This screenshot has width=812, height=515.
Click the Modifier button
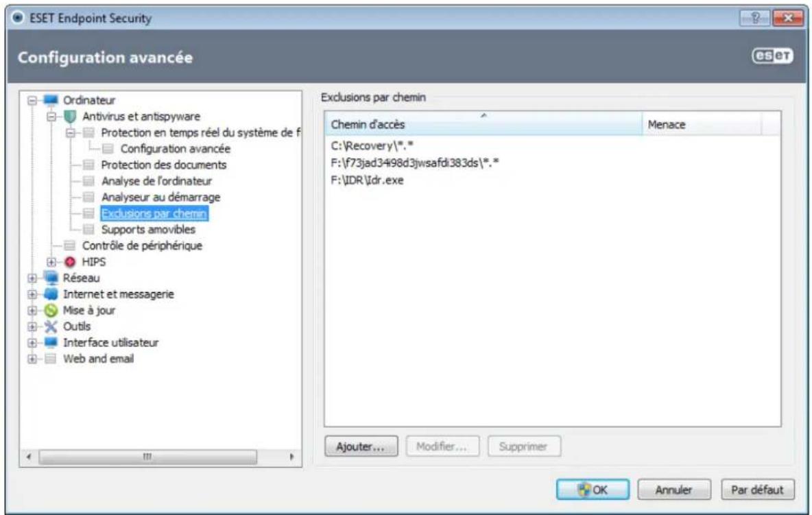442,446
